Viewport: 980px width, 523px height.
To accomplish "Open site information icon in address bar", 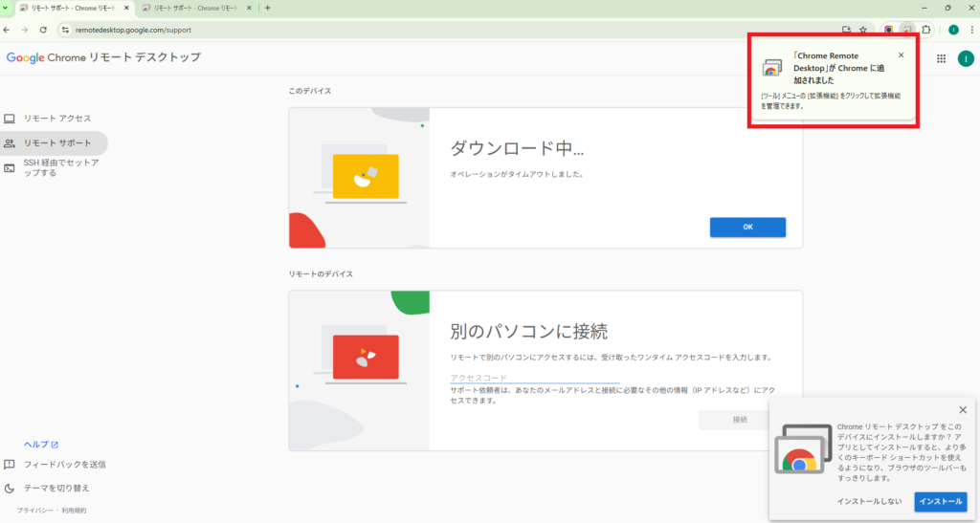I will tap(66, 30).
